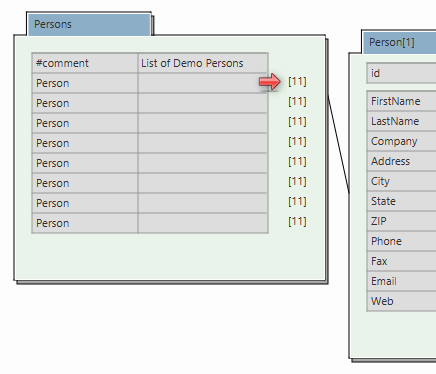Select the Person[1] tab header
Image resolution: width=436 pixels, height=374 pixels.
pos(399,42)
